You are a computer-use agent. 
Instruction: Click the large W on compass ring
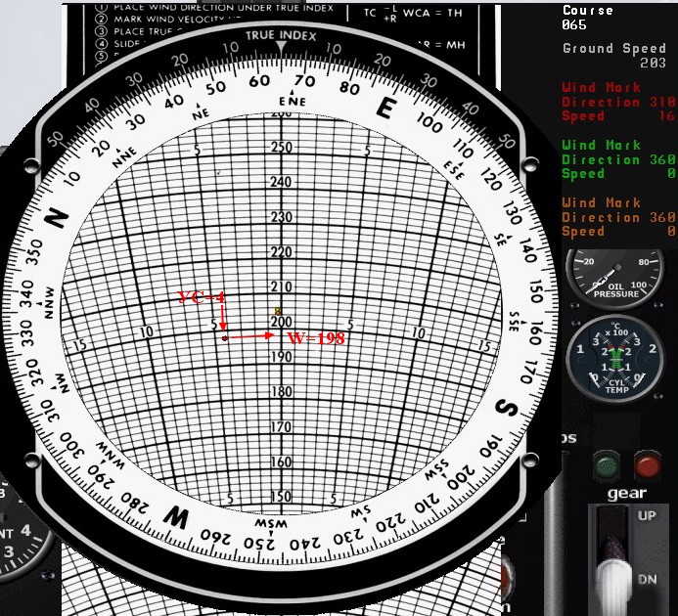[x=177, y=515]
